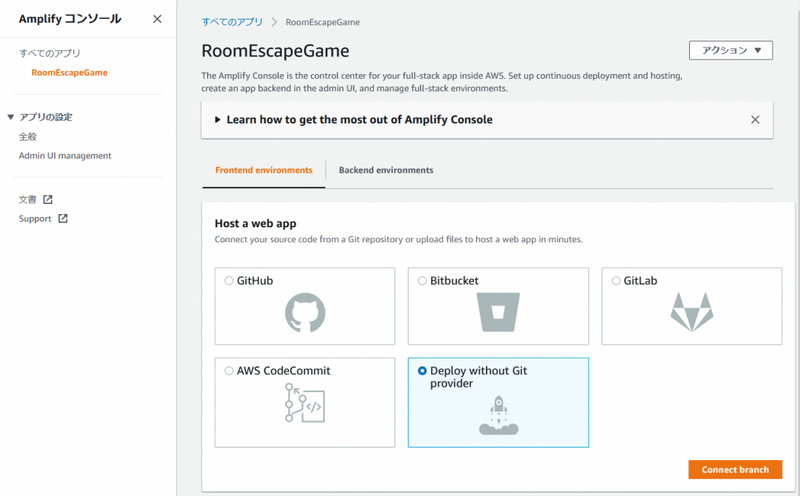Open the Frontend environments tab
The image size is (800, 496).
tap(264, 171)
